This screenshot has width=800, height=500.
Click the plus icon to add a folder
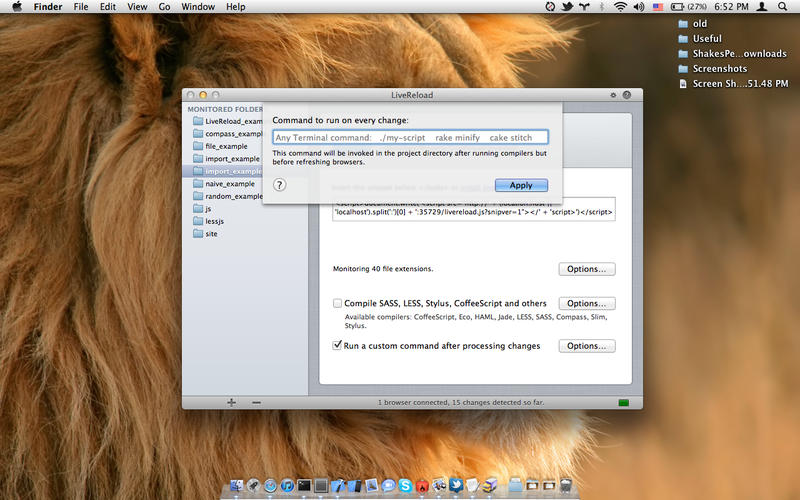[x=232, y=402]
